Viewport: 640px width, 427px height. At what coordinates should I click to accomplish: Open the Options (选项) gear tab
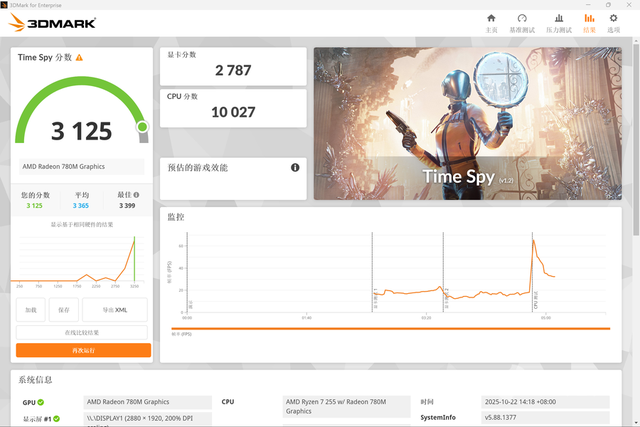613,23
